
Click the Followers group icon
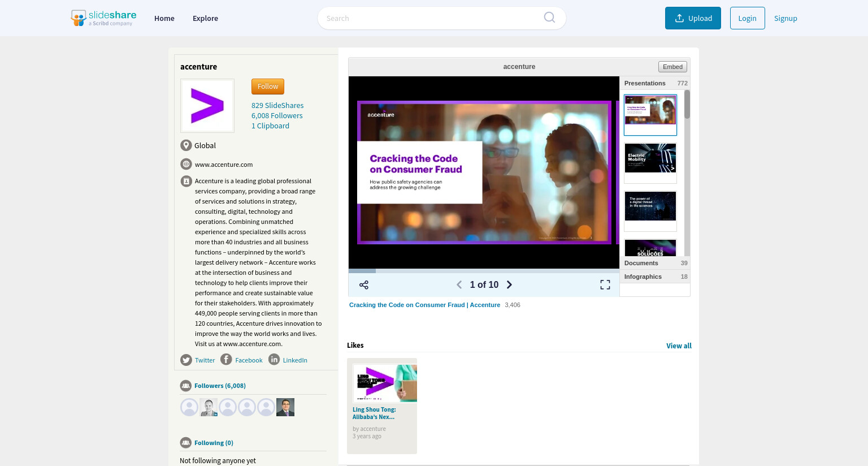185,386
